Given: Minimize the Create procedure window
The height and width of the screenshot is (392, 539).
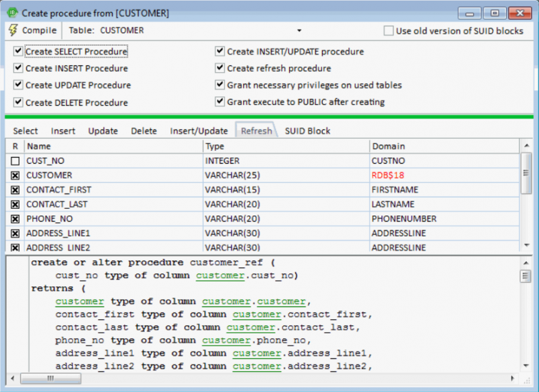Looking at the screenshot, I should [470, 13].
